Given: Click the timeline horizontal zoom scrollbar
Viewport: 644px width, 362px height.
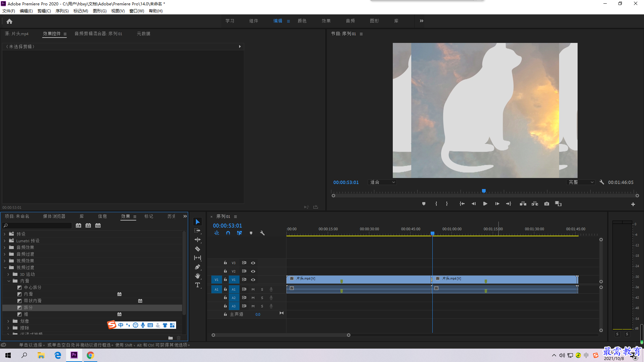Looking at the screenshot, I should point(281,335).
